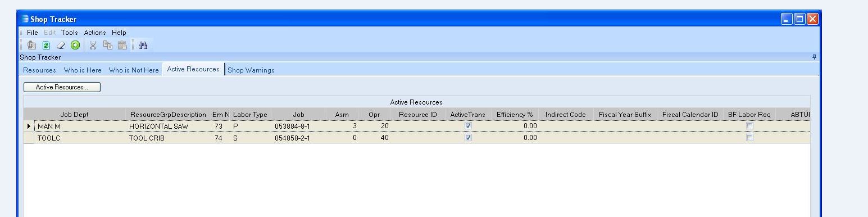This screenshot has height=217, width=868.
Task: Toggle ActiveTrans checkbox for HORIZONTAL SAW row
Action: [468, 126]
